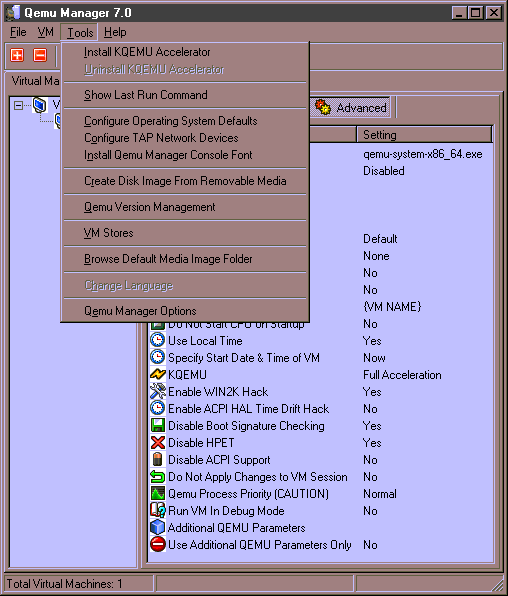
Task: Choose Install KQEMU Accelerator
Action: click(185, 52)
